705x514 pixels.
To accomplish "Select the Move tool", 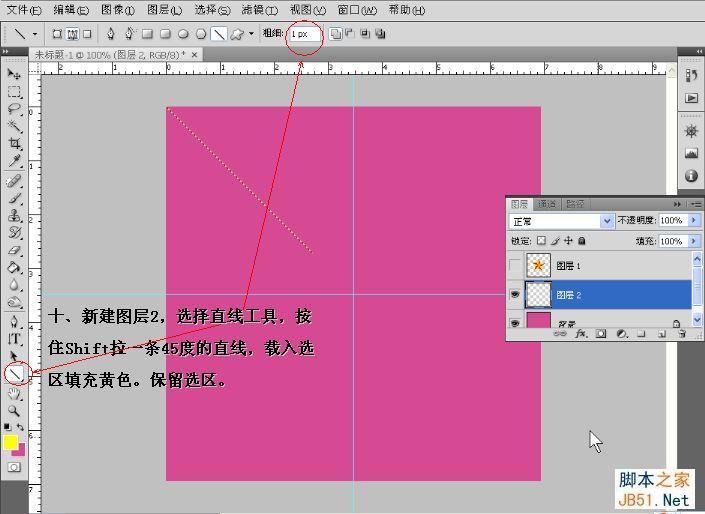I will 14,74.
